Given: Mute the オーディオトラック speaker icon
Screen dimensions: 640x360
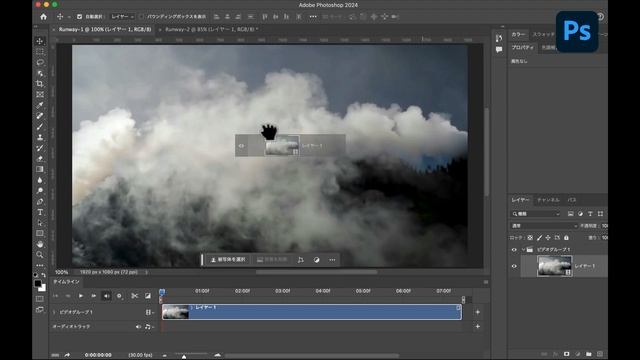Looking at the screenshot, I should tap(138, 327).
